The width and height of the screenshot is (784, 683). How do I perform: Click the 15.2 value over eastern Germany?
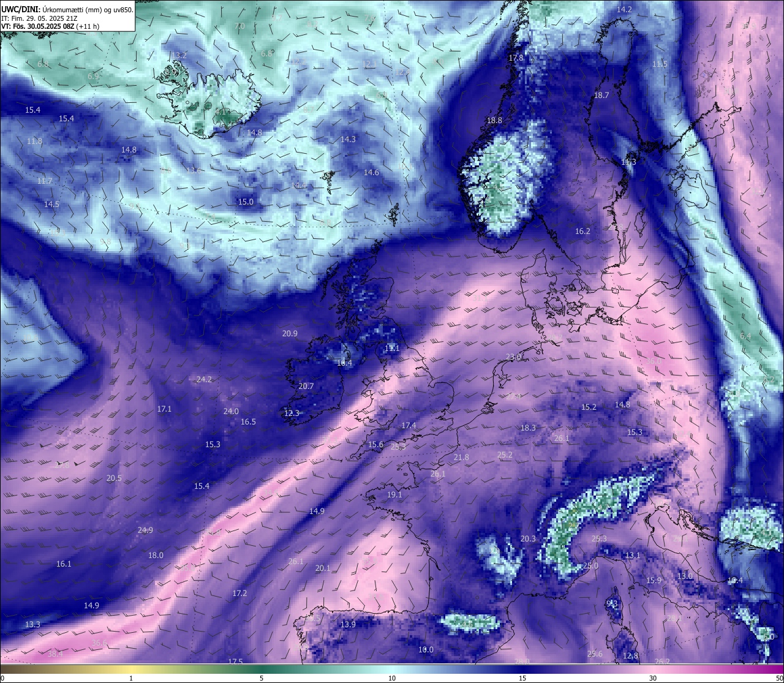click(x=589, y=407)
